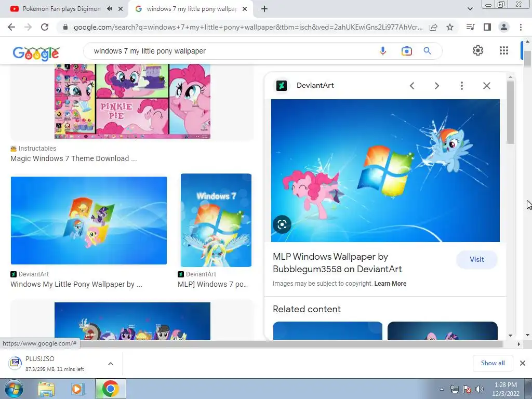Launch Windows Media Player from taskbar
This screenshot has width=532, height=399.
point(77,389)
